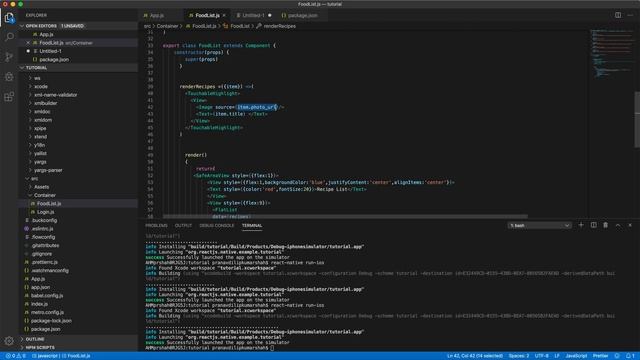Open babel.config.js in the file tree

pyautogui.click(x=47, y=296)
